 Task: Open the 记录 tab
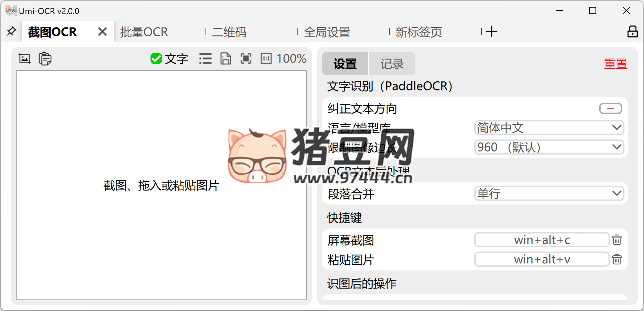click(x=392, y=64)
